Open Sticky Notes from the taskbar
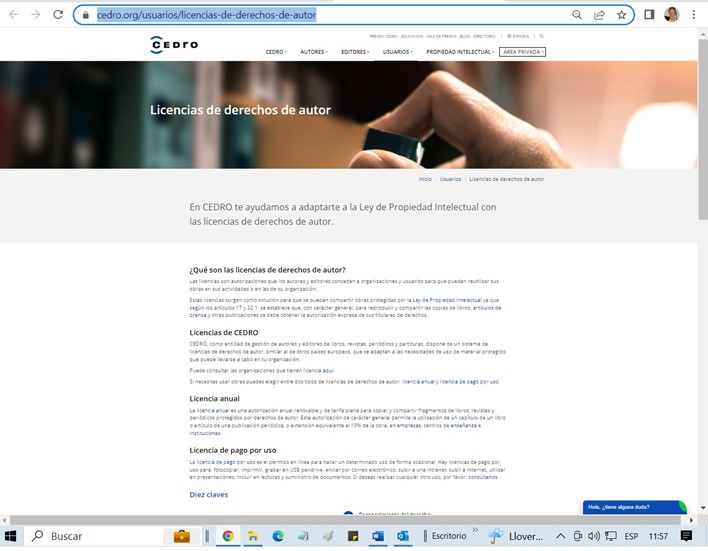Image resolution: width=708 pixels, height=551 pixels. coord(353,536)
